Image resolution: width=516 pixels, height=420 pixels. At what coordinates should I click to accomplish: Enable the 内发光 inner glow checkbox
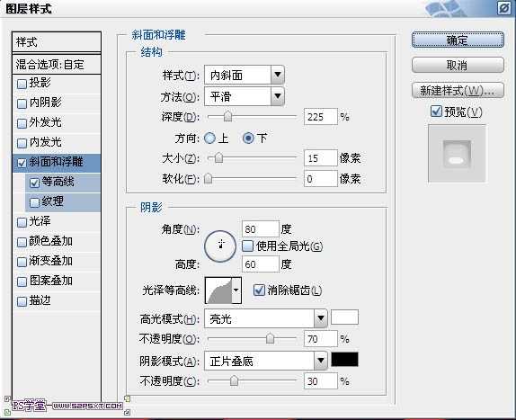(22, 143)
